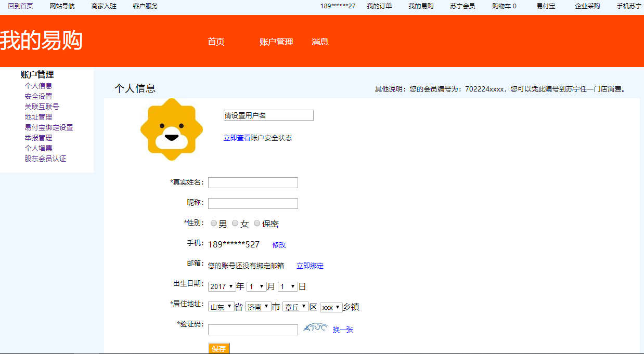This screenshot has width=644, height=354.
Task: Click 修改 next to phone number
Action: click(279, 245)
